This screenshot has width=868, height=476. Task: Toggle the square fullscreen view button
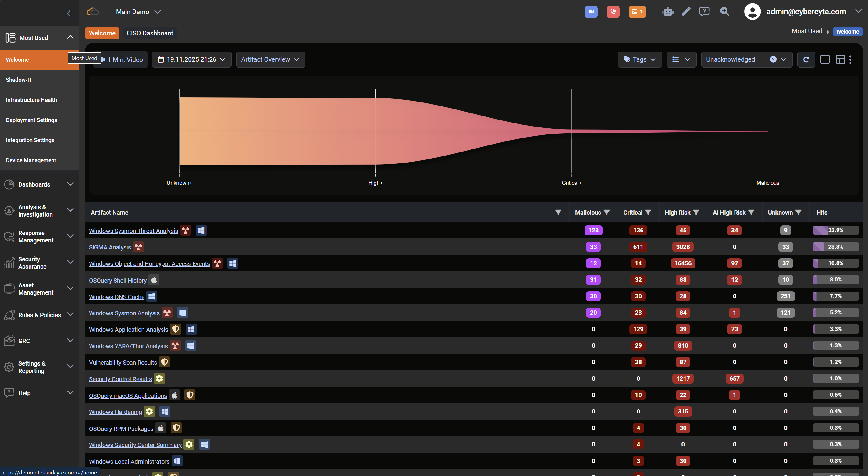tap(824, 60)
